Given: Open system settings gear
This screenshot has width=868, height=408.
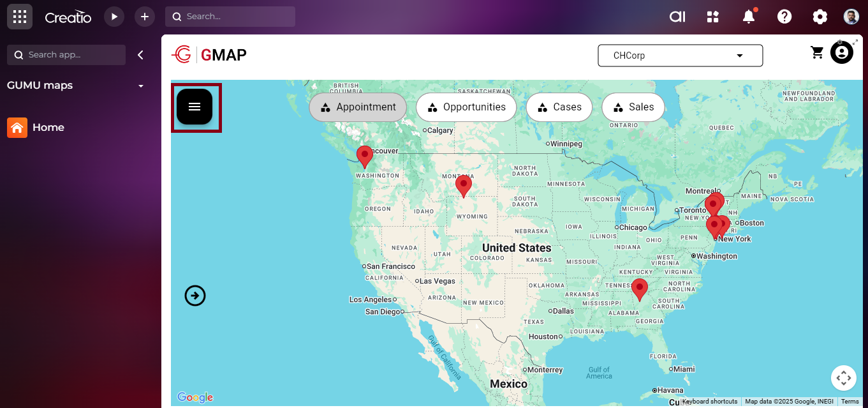Looking at the screenshot, I should coord(820,17).
